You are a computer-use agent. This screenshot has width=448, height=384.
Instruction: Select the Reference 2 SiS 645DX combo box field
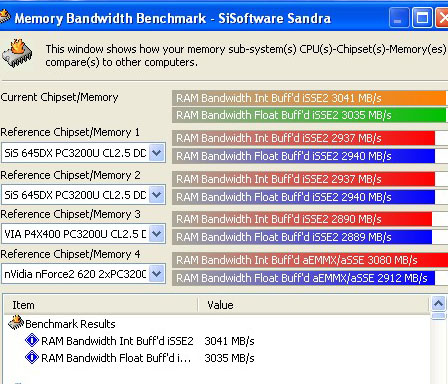(83, 195)
